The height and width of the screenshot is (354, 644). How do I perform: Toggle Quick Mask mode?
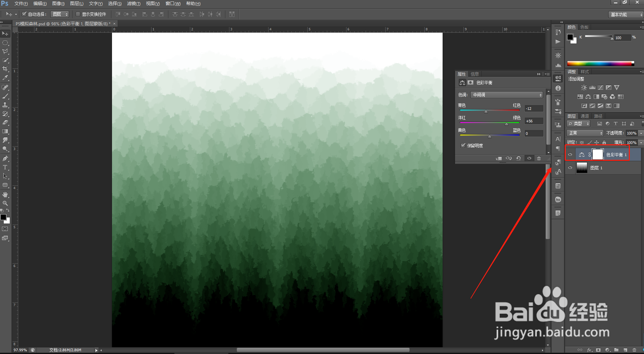5,229
